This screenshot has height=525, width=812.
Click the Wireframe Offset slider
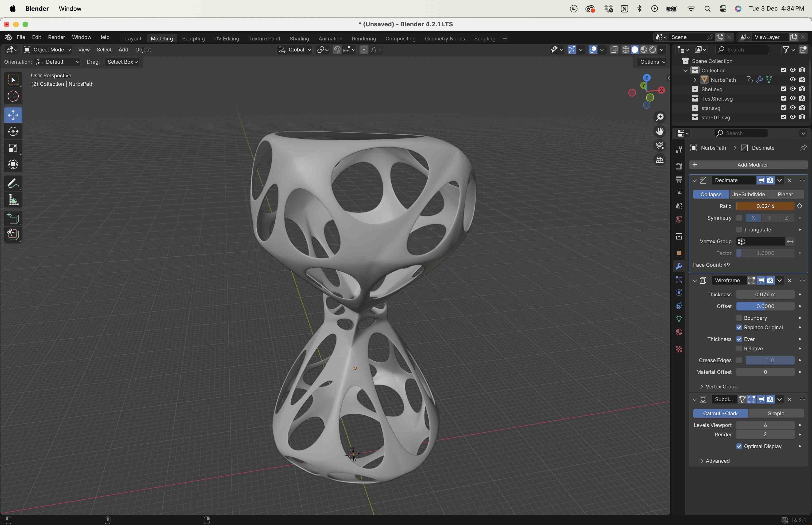[x=765, y=306]
